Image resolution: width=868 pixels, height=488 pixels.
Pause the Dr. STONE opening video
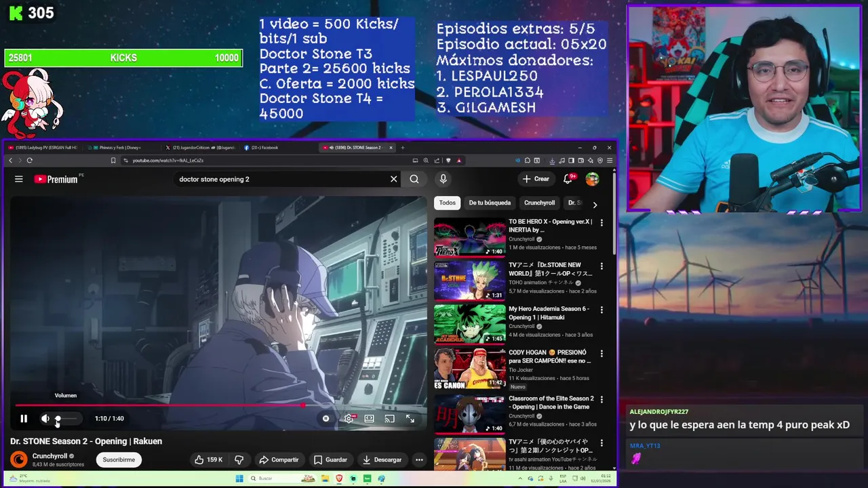pyautogui.click(x=24, y=419)
